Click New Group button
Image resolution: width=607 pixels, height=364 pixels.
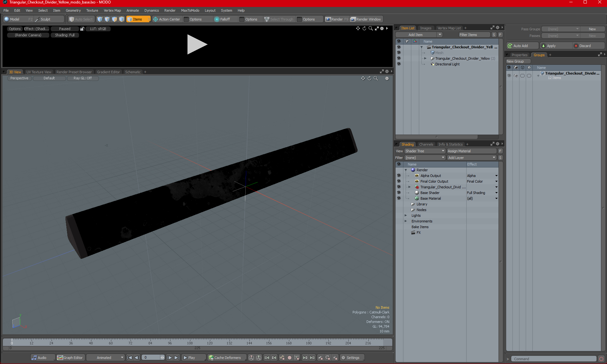click(x=518, y=61)
